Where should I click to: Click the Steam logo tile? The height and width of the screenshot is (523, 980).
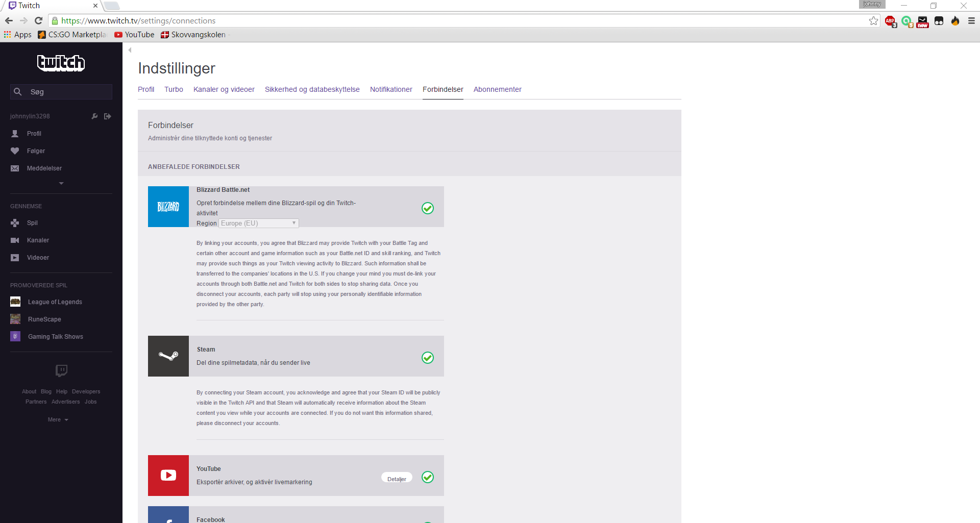168,356
